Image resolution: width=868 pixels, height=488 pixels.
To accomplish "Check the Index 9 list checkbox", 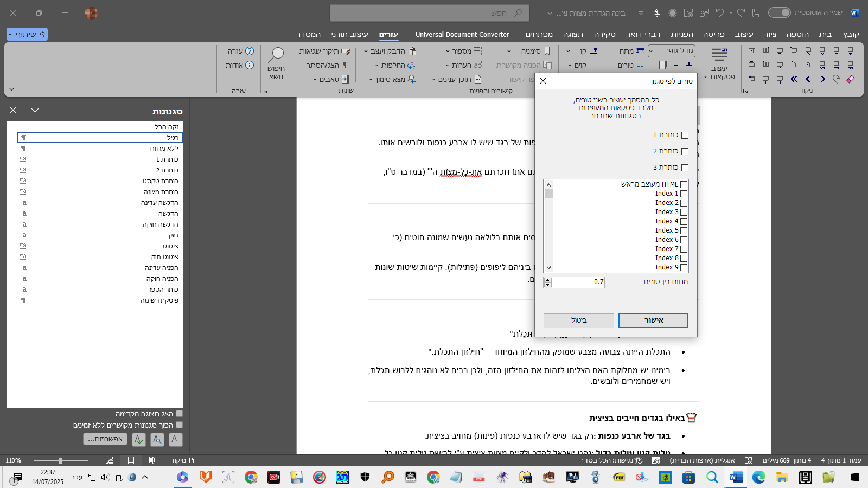I will (684, 267).
